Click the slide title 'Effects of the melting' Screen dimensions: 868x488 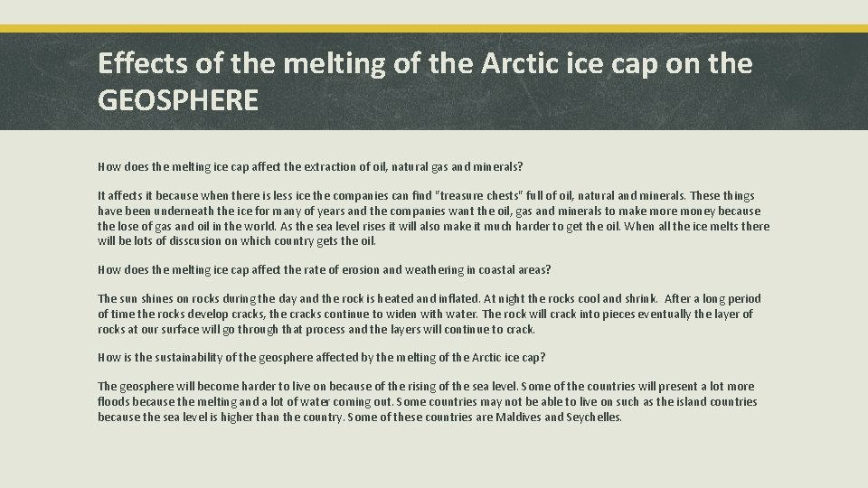point(425,81)
